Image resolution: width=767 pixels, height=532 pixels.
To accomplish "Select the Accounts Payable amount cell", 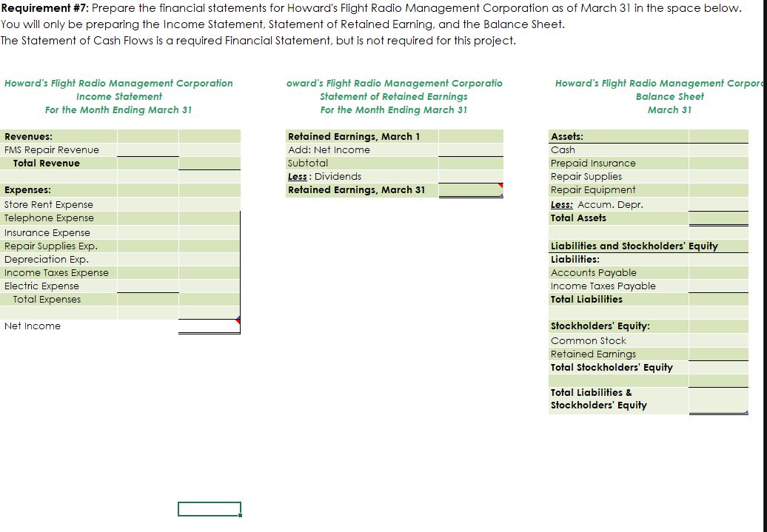I will point(717,272).
